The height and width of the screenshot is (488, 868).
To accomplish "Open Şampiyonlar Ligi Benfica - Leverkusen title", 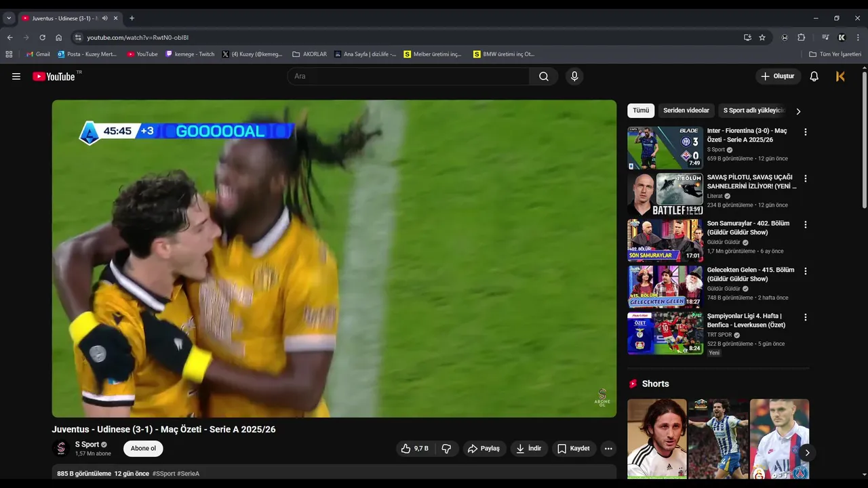I will 746,321.
